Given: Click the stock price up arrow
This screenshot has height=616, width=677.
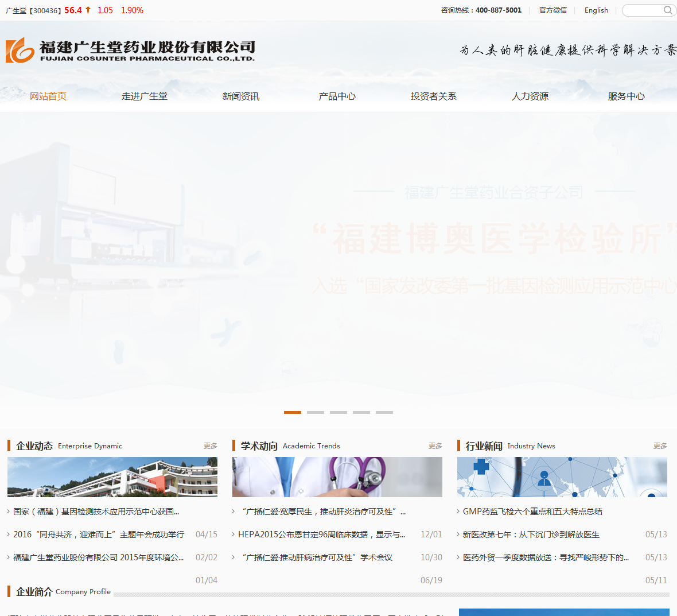Looking at the screenshot, I should click(x=88, y=10).
